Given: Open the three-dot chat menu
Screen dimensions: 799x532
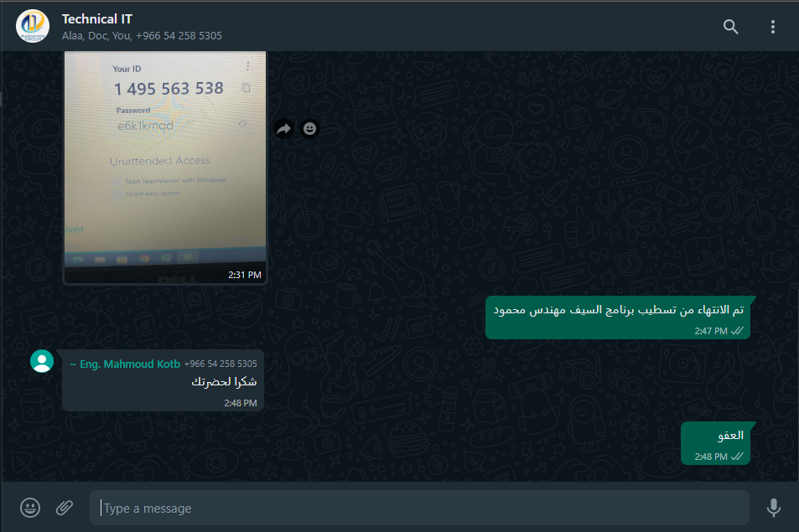Looking at the screenshot, I should pos(772,27).
